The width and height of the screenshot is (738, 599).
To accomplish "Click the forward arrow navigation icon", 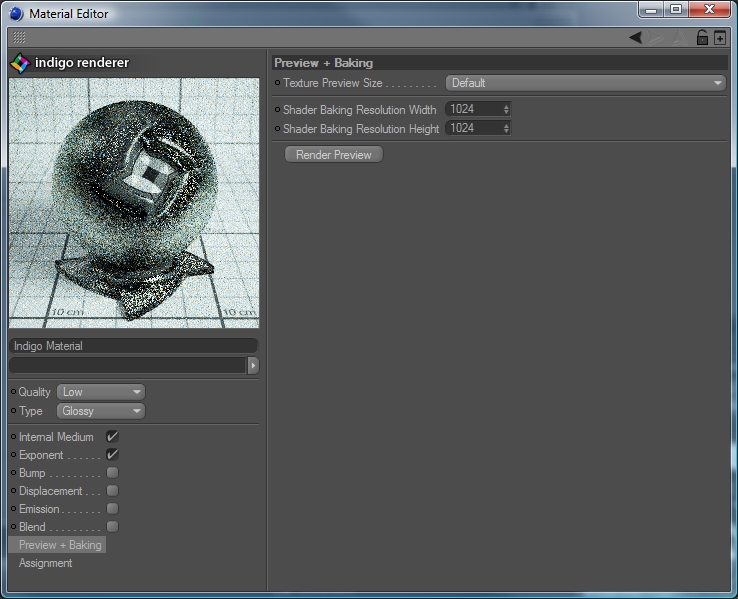I will [x=655, y=38].
